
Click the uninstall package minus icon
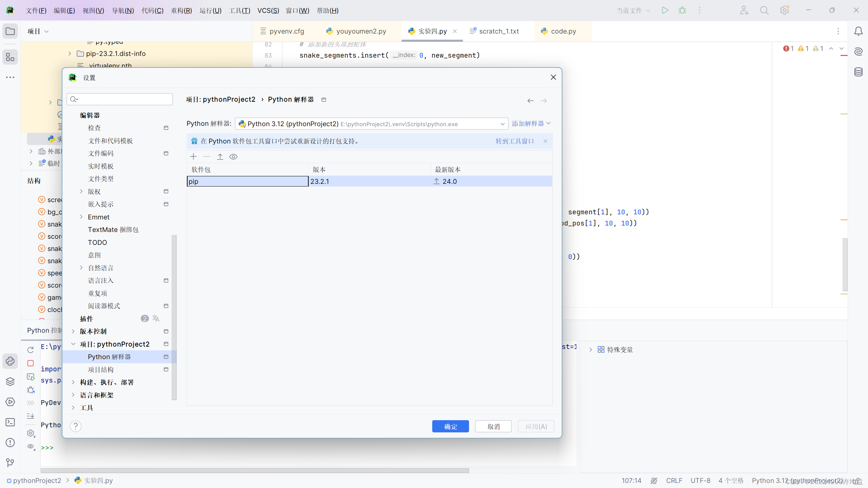pyautogui.click(x=207, y=156)
